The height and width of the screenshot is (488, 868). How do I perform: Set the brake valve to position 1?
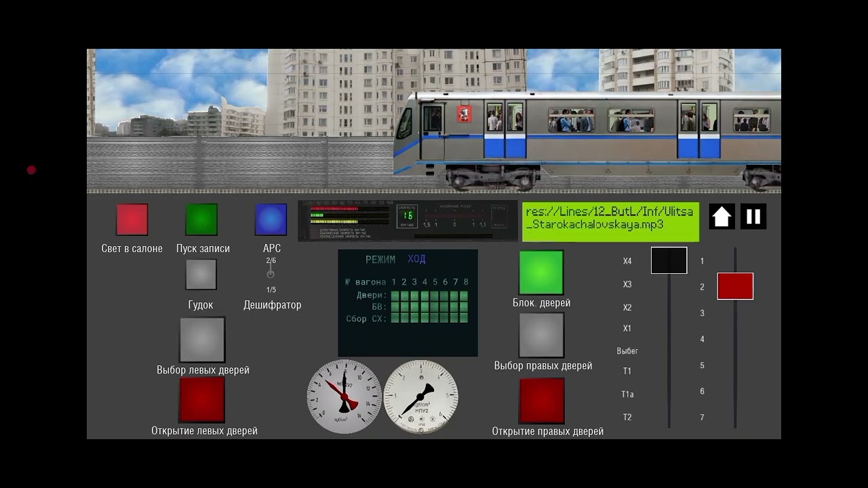click(x=702, y=261)
